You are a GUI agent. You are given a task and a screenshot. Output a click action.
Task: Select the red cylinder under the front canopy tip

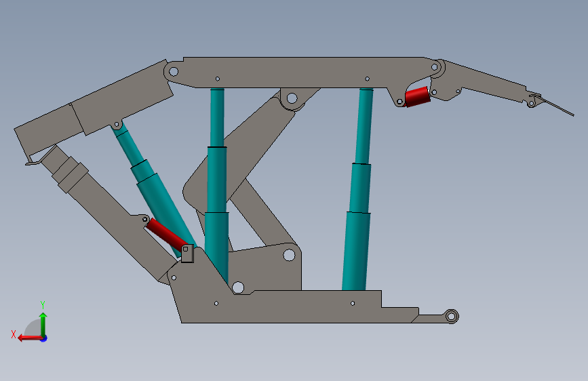point(417,96)
